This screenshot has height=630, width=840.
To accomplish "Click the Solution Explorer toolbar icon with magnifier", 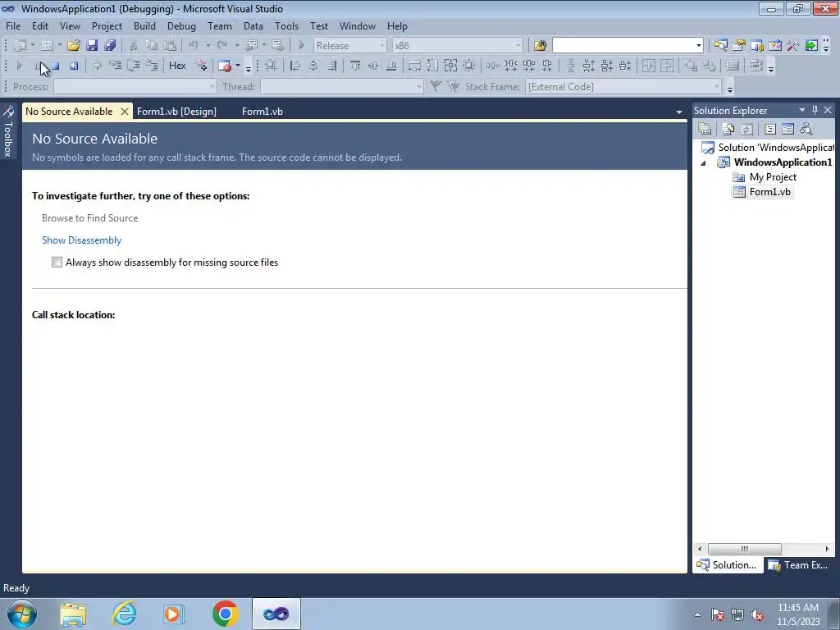I will (720, 46).
